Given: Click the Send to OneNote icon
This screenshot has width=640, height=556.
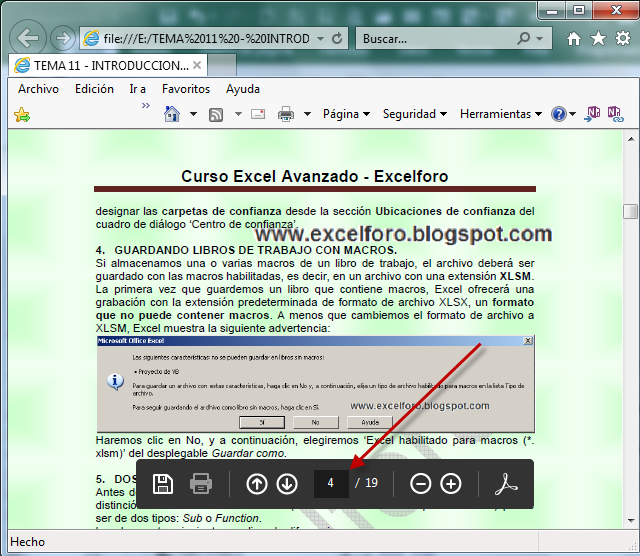Looking at the screenshot, I should coord(592,114).
